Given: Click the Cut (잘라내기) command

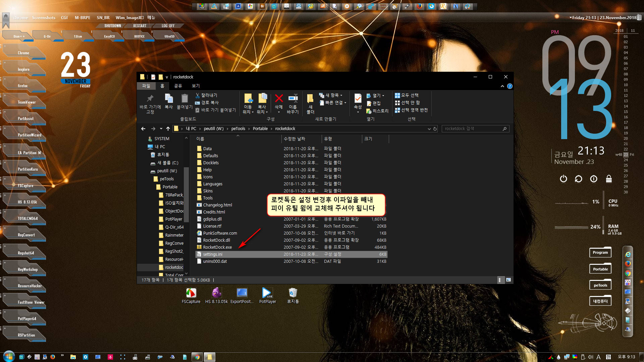Looking at the screenshot, I should click(x=207, y=96).
